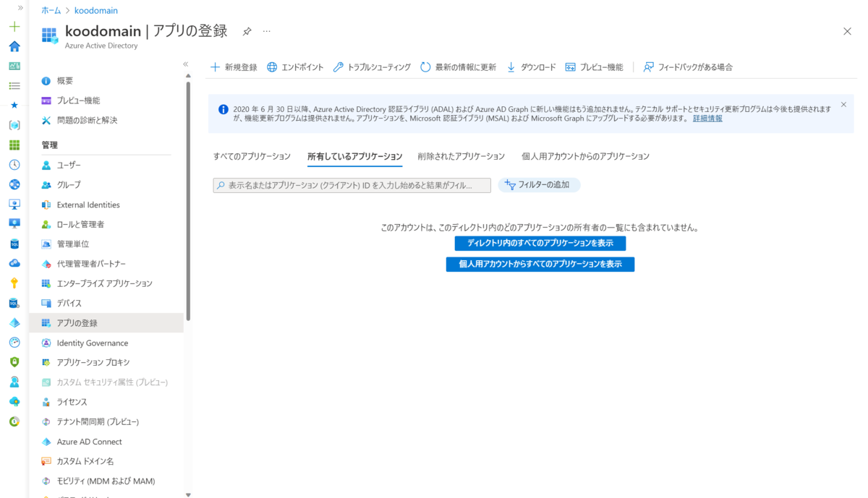Switch to 削除されたアプリケーション tab
The height and width of the screenshot is (498, 868).
tap(461, 156)
